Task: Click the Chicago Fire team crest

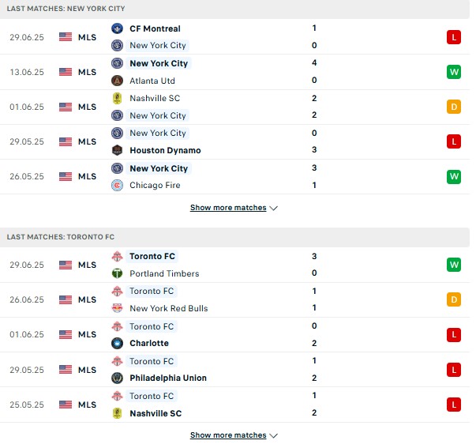Action: 117,185
